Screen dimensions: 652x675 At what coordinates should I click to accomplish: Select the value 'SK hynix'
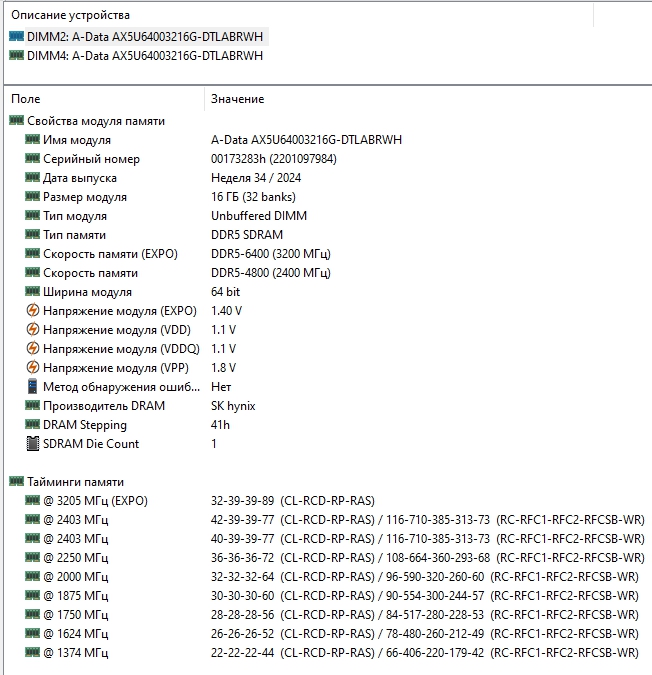233,406
